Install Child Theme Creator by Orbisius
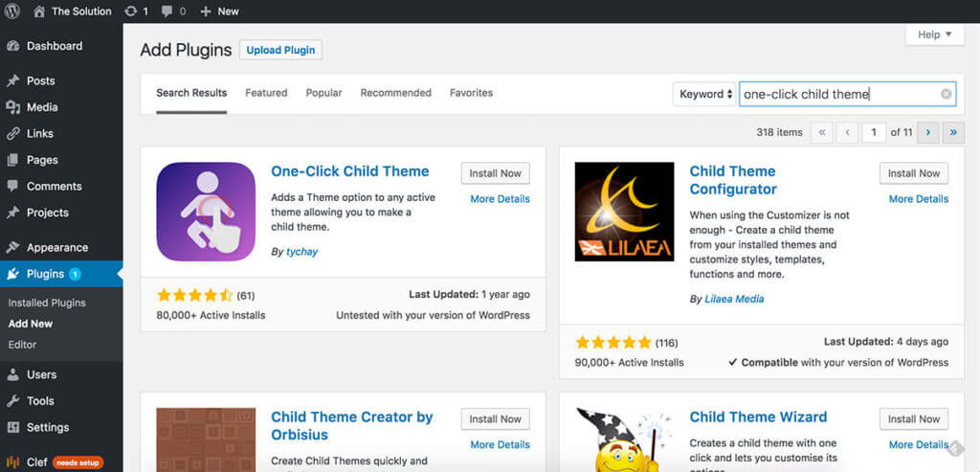980x472 pixels. (x=495, y=418)
